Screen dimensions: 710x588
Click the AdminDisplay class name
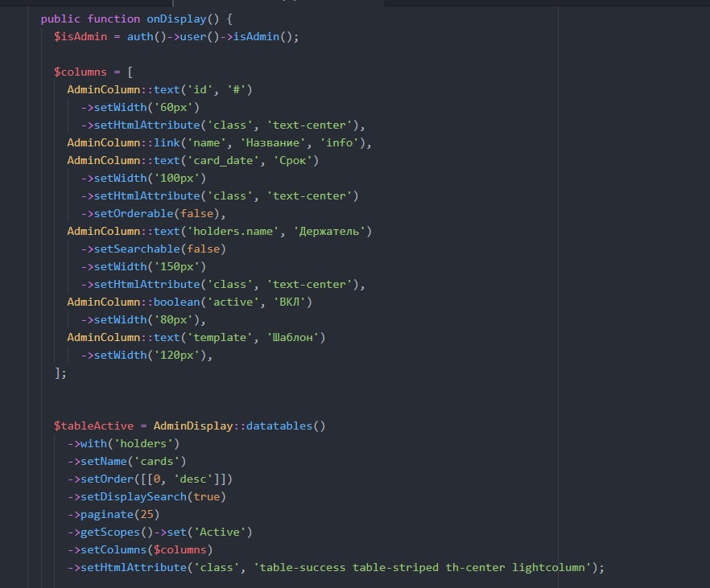coord(193,426)
